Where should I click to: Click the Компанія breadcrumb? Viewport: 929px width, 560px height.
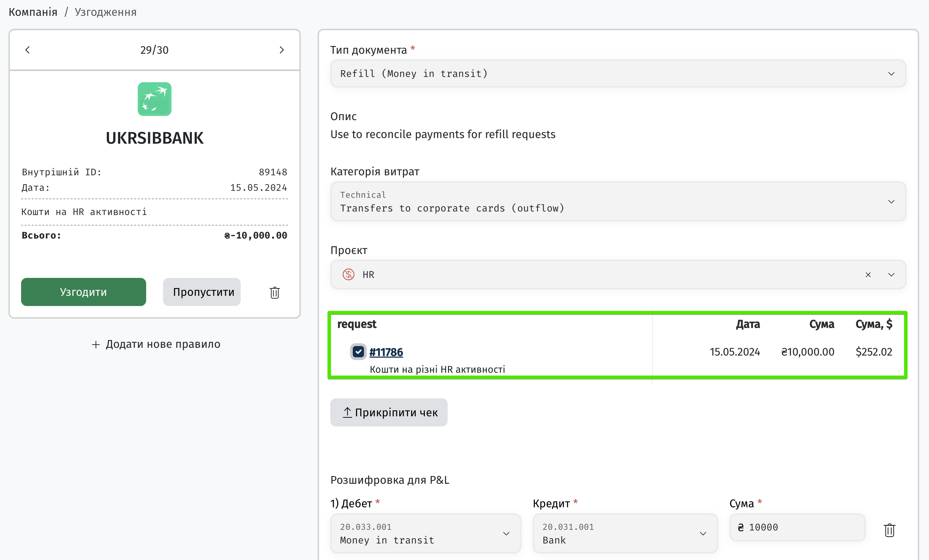coord(33,12)
